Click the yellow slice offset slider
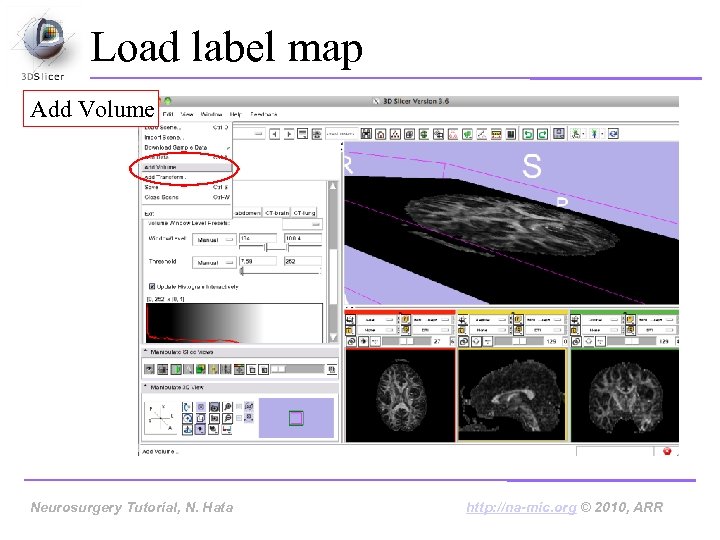The image size is (720, 540). [519, 342]
